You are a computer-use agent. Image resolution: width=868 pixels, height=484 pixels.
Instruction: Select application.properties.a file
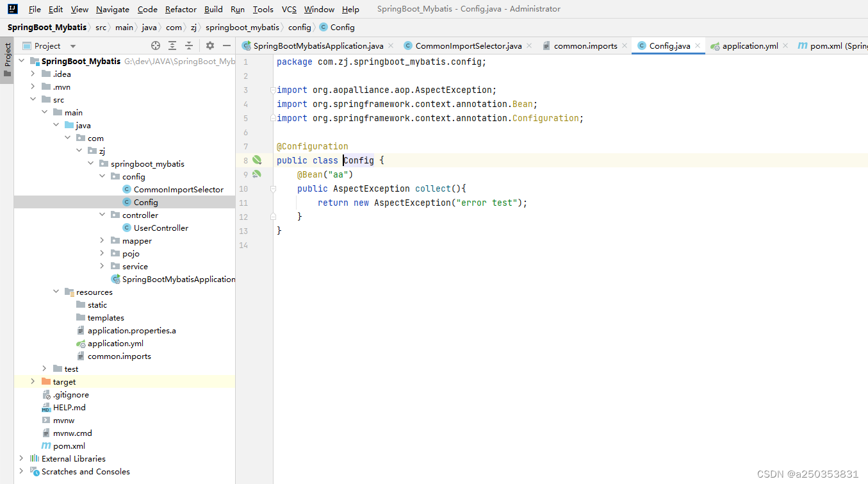[x=131, y=330]
